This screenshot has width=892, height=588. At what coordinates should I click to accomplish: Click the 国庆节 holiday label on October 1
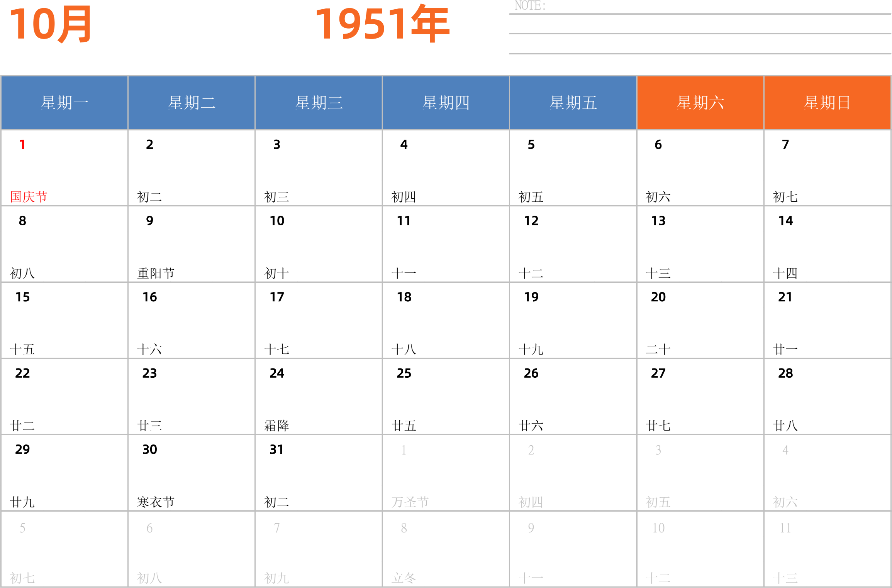(x=29, y=197)
